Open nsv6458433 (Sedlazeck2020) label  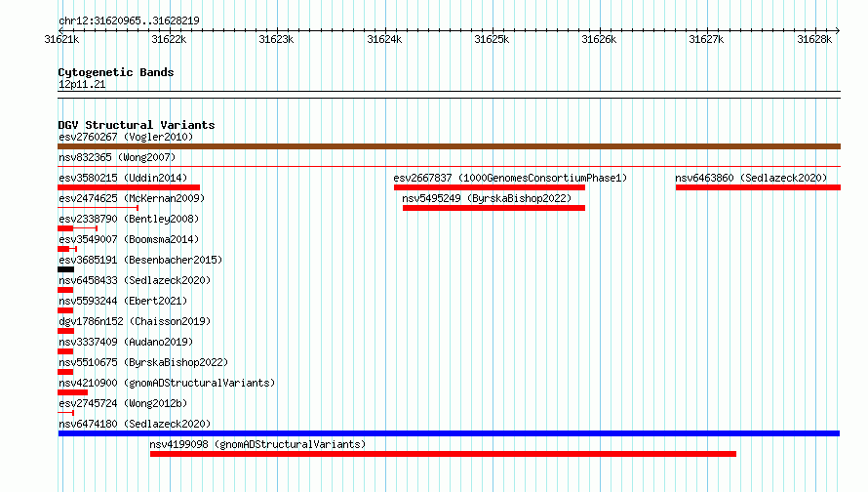(135, 280)
